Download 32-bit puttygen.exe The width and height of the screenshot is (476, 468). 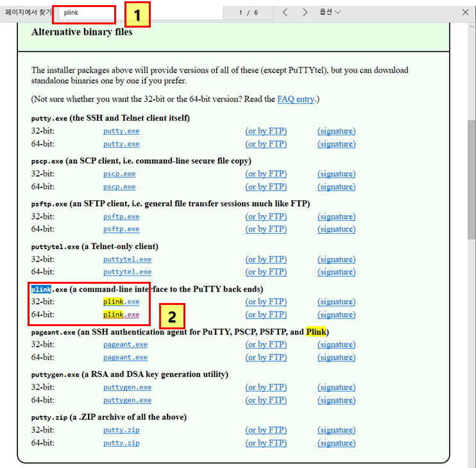[127, 387]
